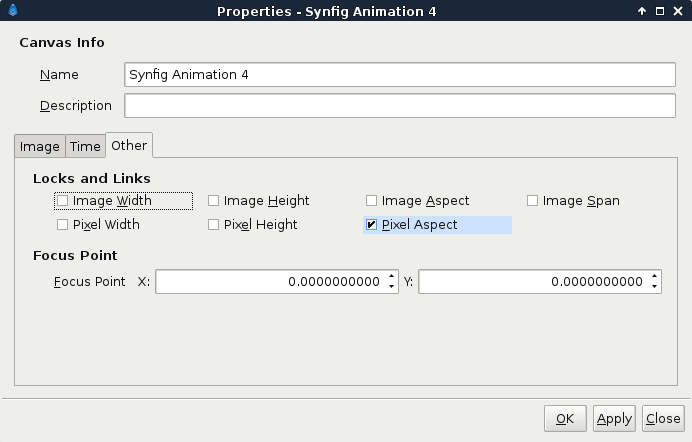Open the Time tab
Viewport: 692px width, 442px height.
[85, 146]
